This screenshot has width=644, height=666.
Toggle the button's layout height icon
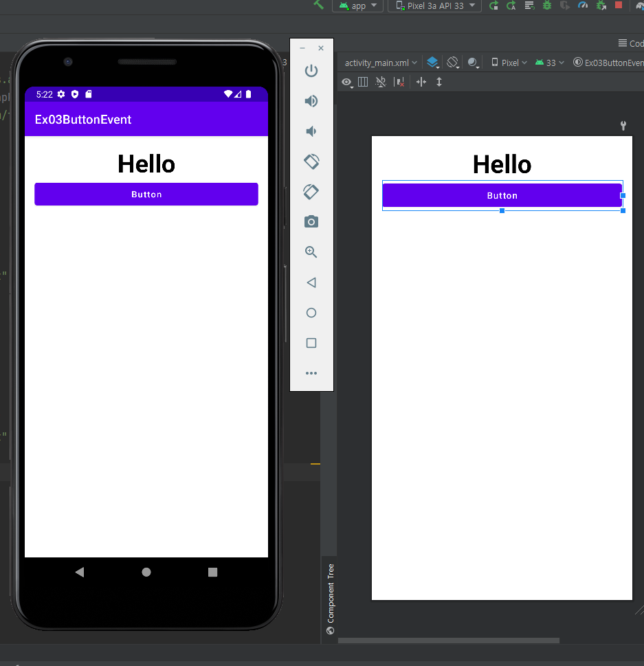pyautogui.click(x=439, y=82)
